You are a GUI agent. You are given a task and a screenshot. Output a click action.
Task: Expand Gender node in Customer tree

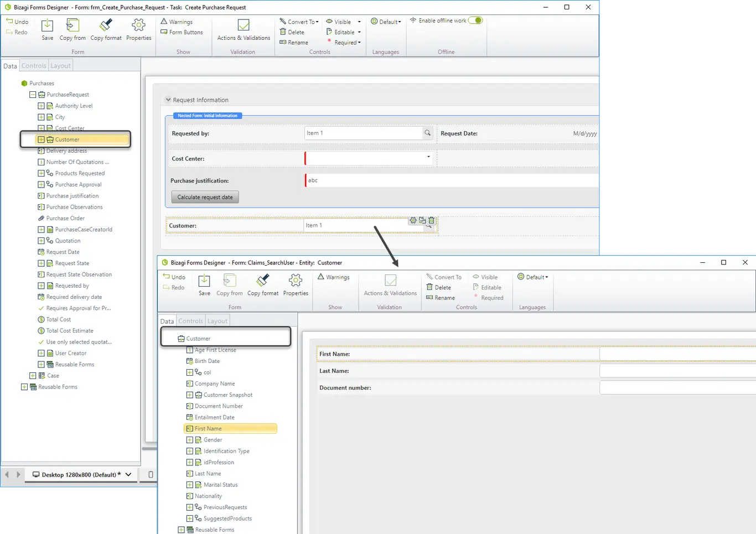[x=189, y=440]
